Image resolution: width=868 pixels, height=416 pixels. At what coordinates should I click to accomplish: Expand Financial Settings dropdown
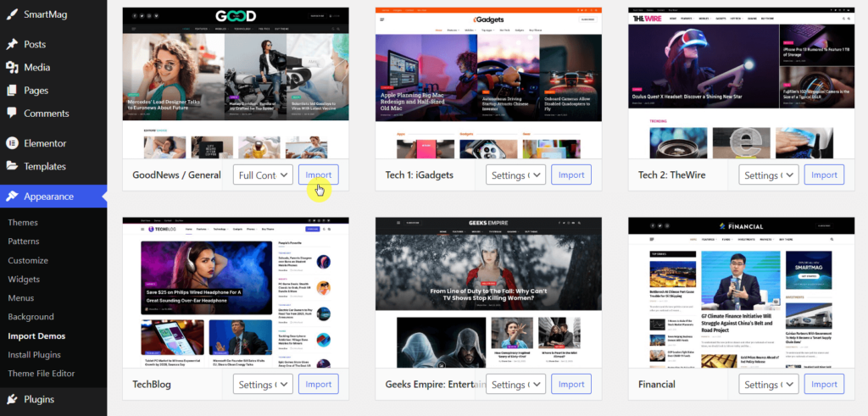[x=769, y=384]
